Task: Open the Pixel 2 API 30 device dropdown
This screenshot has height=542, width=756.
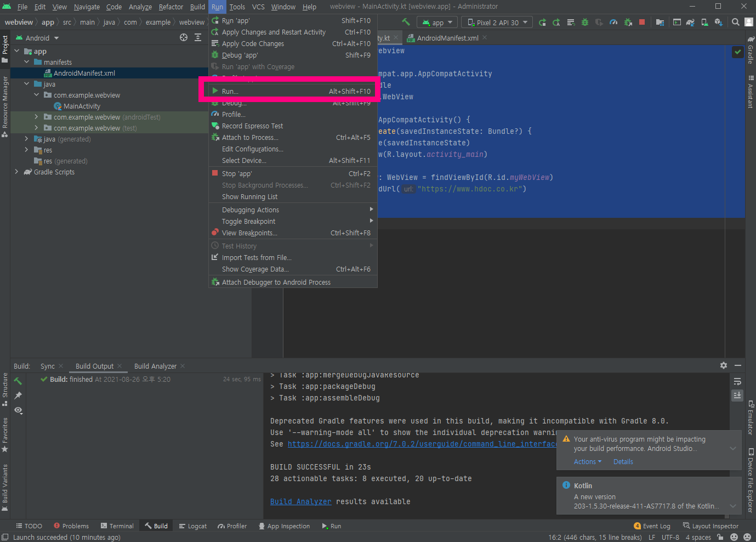Action: [497, 22]
